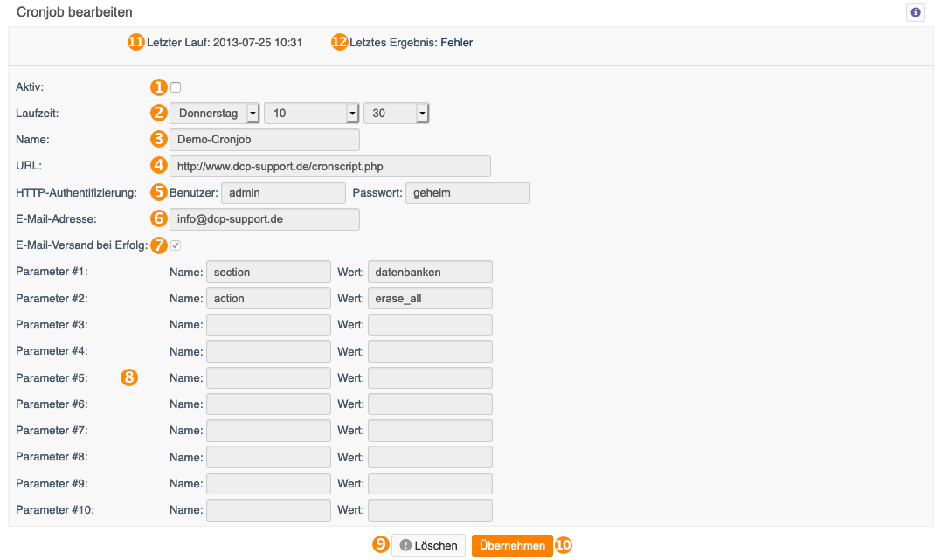941x560 pixels.
Task: Click the info icon top right
Action: coord(915,12)
